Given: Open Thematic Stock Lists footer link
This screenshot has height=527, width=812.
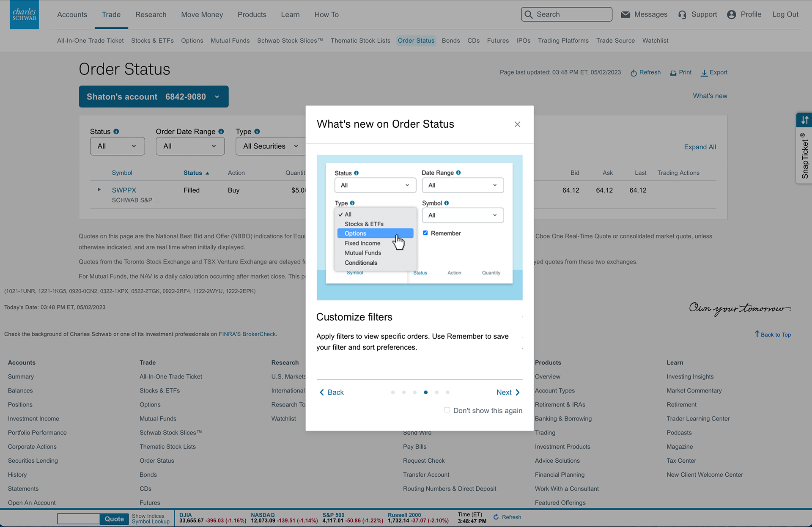Looking at the screenshot, I should click(x=167, y=447).
